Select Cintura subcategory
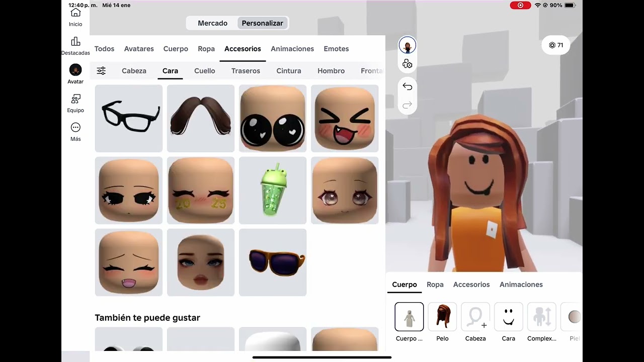 [289, 71]
